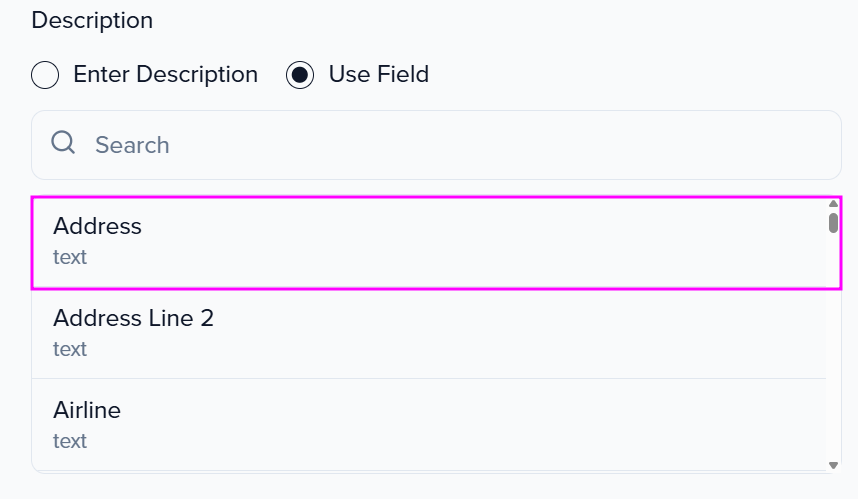Click the "text" type under Address Line 2
The width and height of the screenshot is (858, 499).
(70, 349)
